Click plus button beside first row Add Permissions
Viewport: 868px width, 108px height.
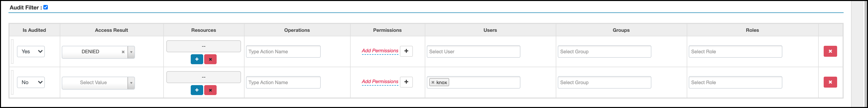click(406, 51)
